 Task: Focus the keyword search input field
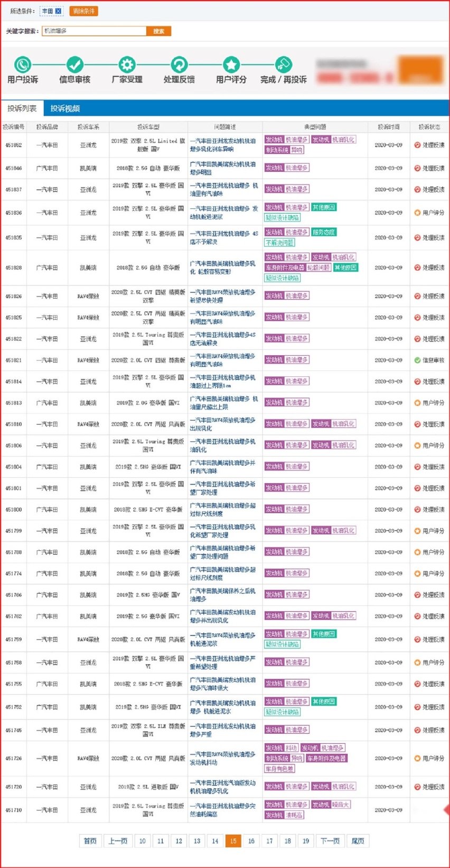94,31
